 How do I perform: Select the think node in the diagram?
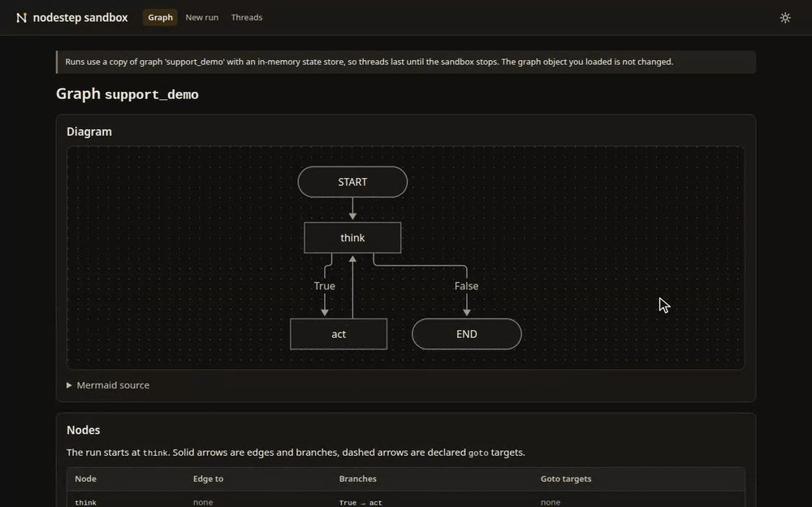[x=352, y=238]
